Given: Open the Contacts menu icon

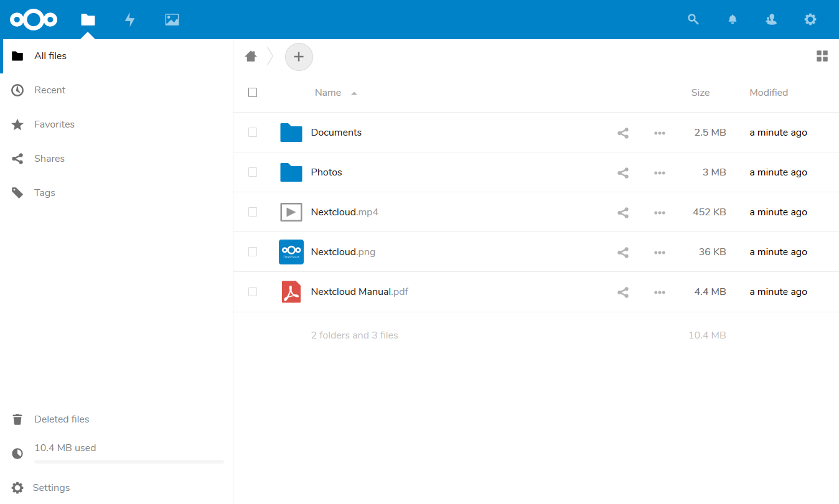Looking at the screenshot, I should pyautogui.click(x=771, y=20).
